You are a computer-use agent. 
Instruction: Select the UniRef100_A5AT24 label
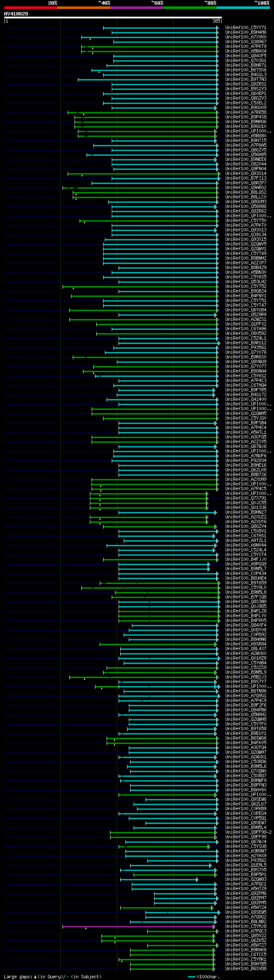246,907
